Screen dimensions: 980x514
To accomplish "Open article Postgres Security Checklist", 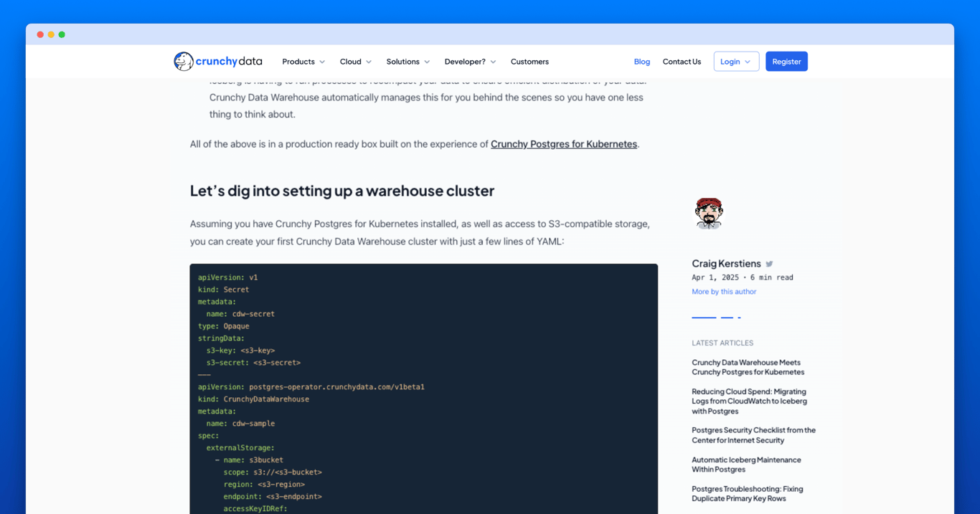I will point(753,435).
